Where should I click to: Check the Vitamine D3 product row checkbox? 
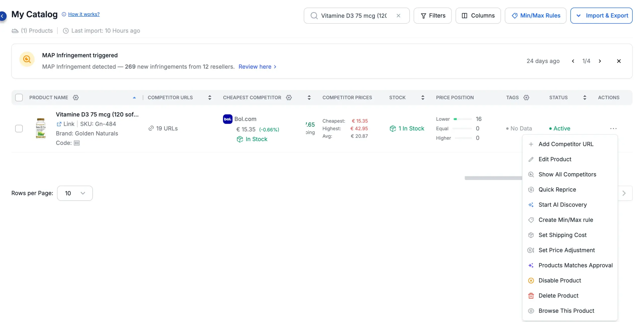[x=19, y=129]
